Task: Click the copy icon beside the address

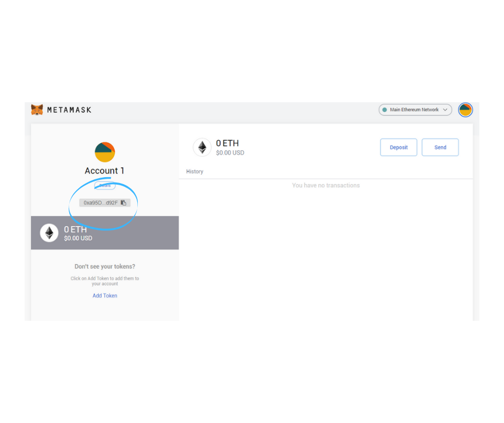Action: (123, 203)
